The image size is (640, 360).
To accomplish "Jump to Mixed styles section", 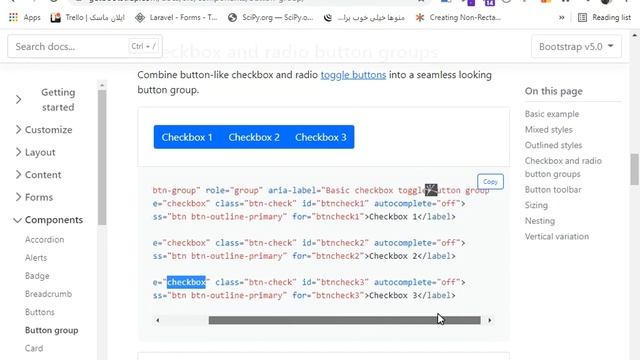I will click(x=549, y=130).
